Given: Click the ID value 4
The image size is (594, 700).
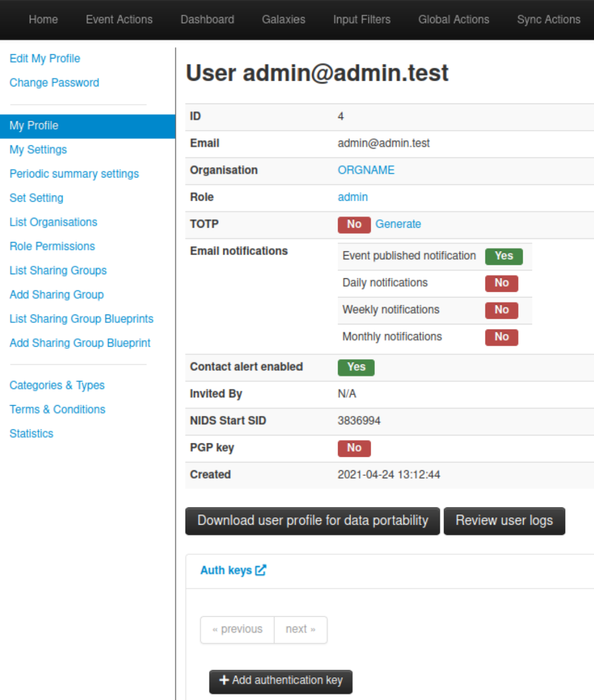Looking at the screenshot, I should point(341,116).
